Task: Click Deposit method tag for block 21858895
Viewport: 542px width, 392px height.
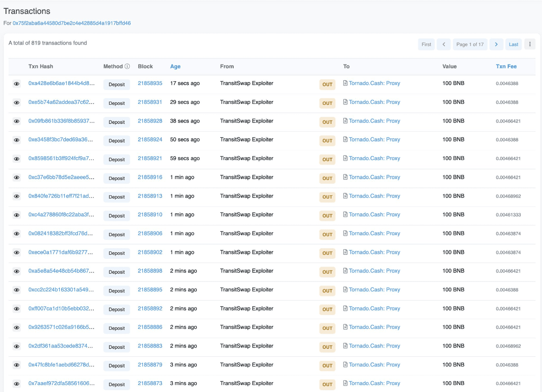Action: 116,291
